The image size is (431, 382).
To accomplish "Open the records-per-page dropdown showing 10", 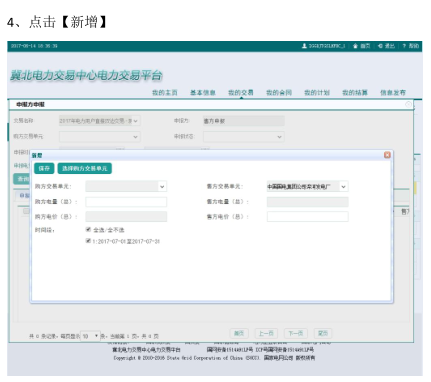I will click(90, 336).
